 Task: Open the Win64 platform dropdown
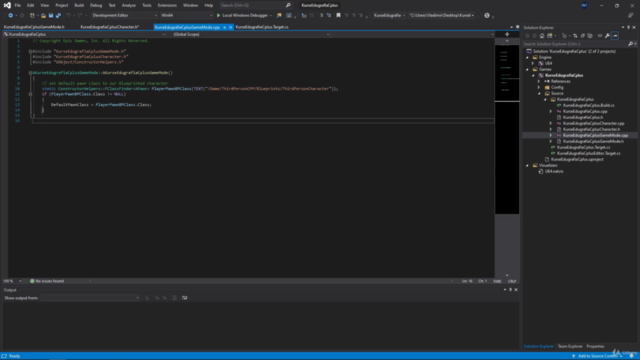click(187, 16)
